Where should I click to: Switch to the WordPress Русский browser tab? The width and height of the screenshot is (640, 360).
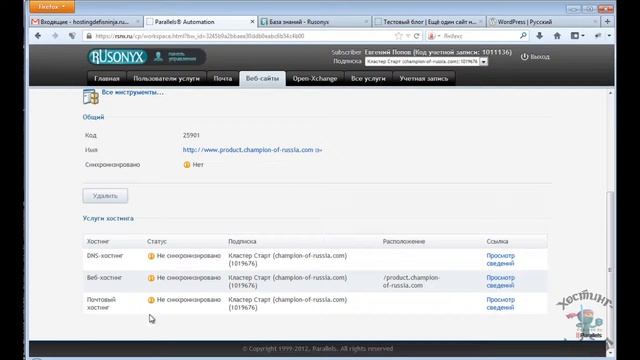click(x=543, y=22)
